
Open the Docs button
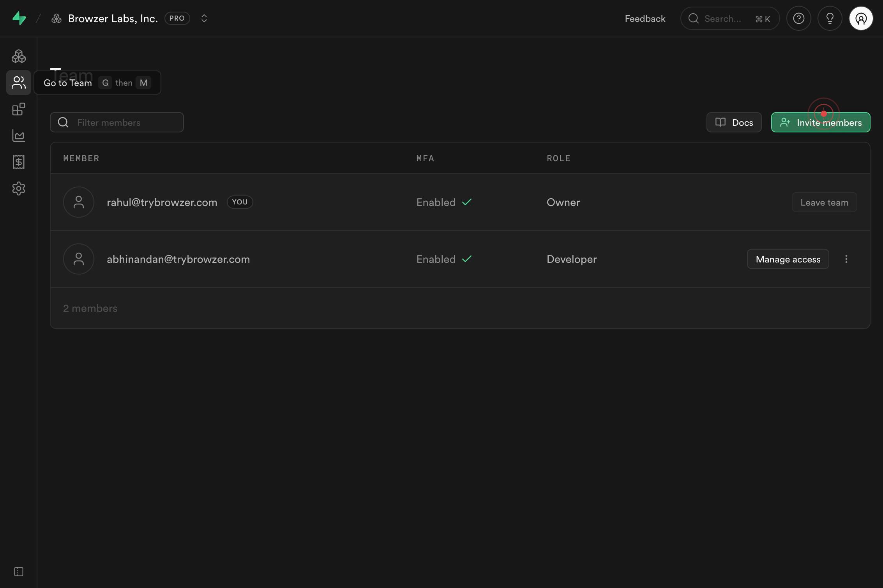click(734, 122)
